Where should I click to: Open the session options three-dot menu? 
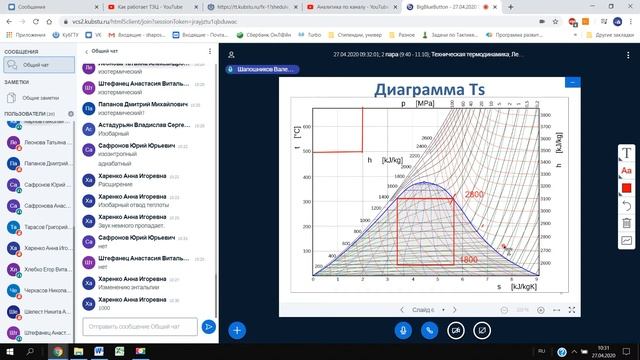(x=628, y=55)
